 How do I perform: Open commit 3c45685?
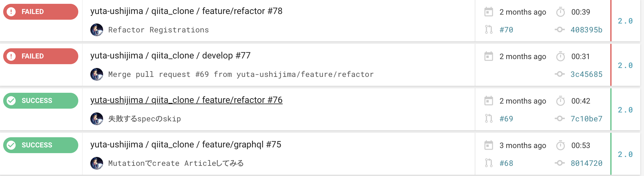coord(586,74)
